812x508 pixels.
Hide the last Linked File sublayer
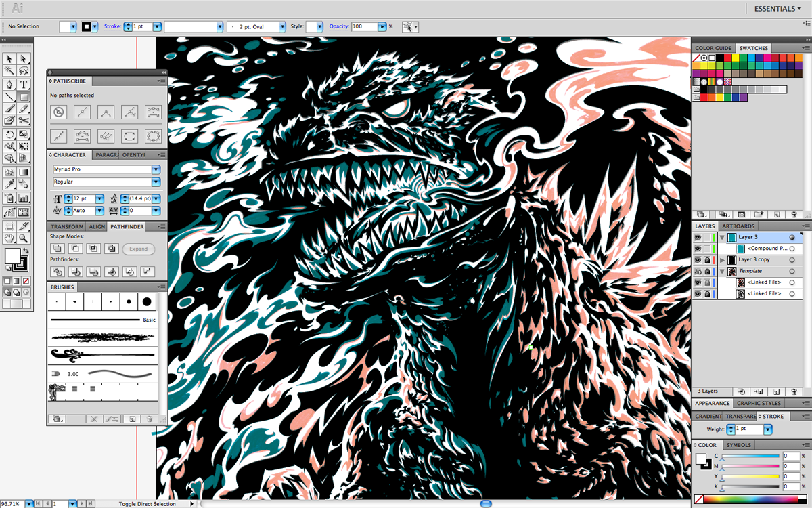pos(698,293)
